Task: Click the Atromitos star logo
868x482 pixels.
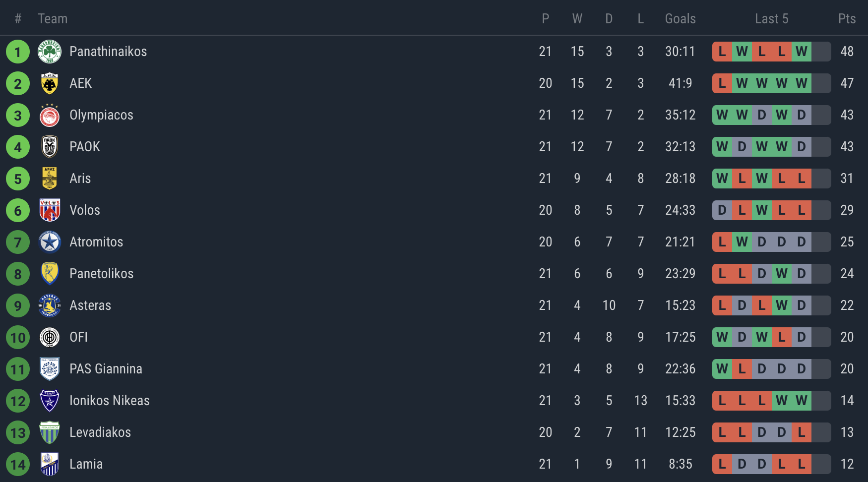Action: [50, 242]
